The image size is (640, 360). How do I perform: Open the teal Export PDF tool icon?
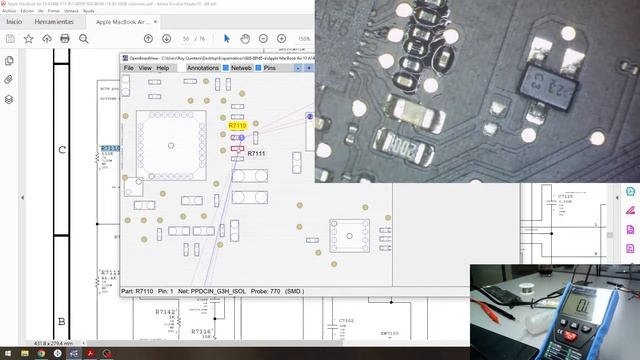point(630,191)
